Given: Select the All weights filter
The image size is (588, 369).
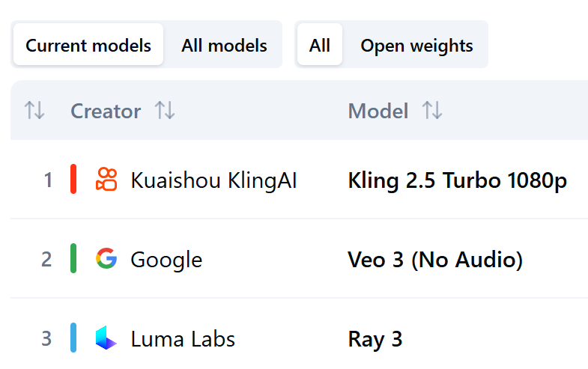Looking at the screenshot, I should 319,46.
